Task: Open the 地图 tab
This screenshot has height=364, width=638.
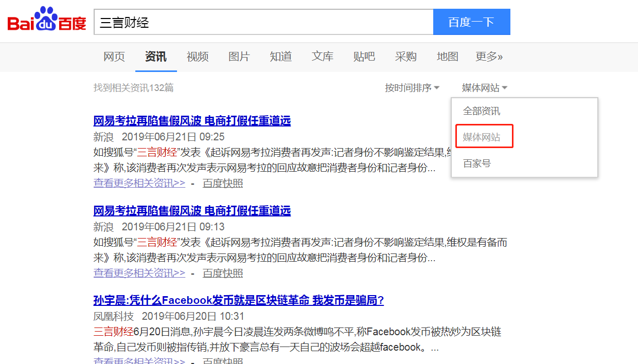Action: 448,57
